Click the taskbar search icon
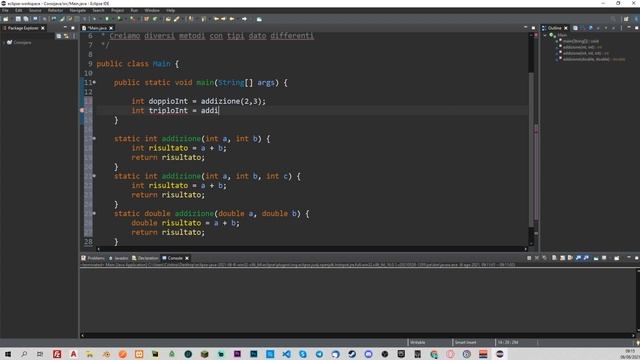 pos(24,354)
